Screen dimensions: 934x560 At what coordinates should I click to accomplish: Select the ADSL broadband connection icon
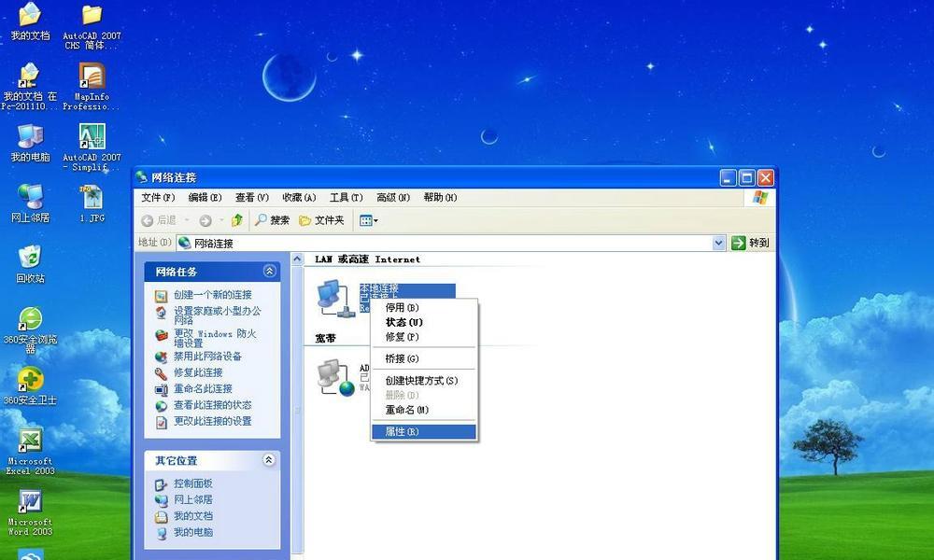[x=336, y=377]
